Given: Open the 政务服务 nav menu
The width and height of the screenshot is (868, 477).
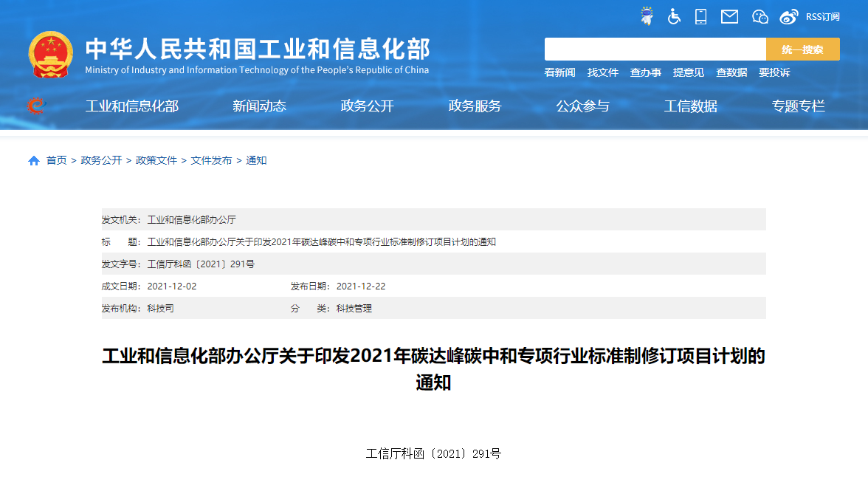Looking at the screenshot, I should (475, 106).
